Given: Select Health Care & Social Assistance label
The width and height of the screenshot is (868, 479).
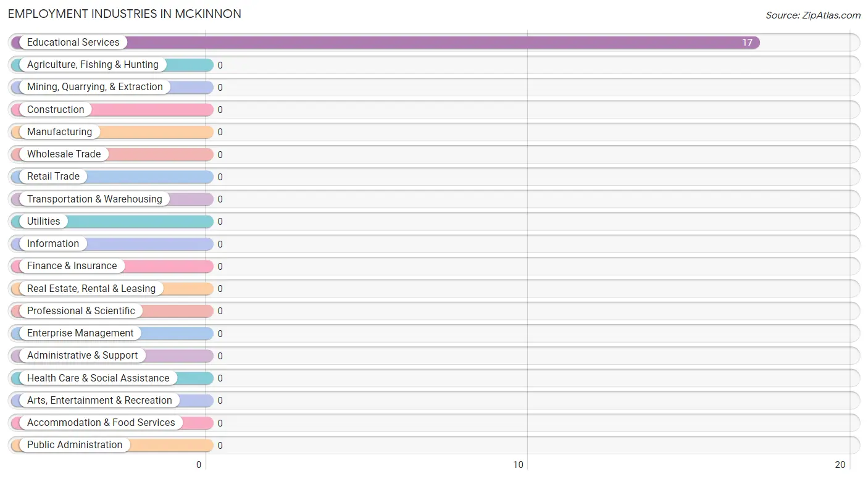Looking at the screenshot, I should [98, 378].
